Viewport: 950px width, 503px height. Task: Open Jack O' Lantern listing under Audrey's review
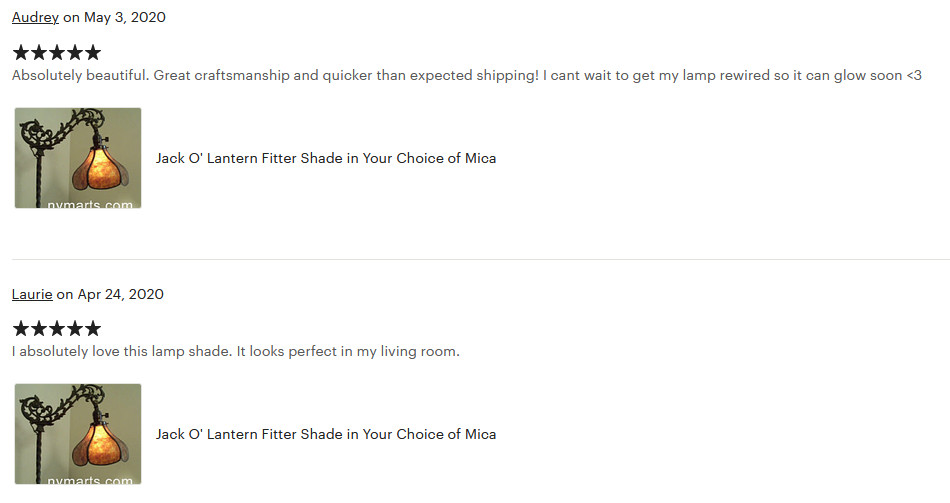click(326, 158)
